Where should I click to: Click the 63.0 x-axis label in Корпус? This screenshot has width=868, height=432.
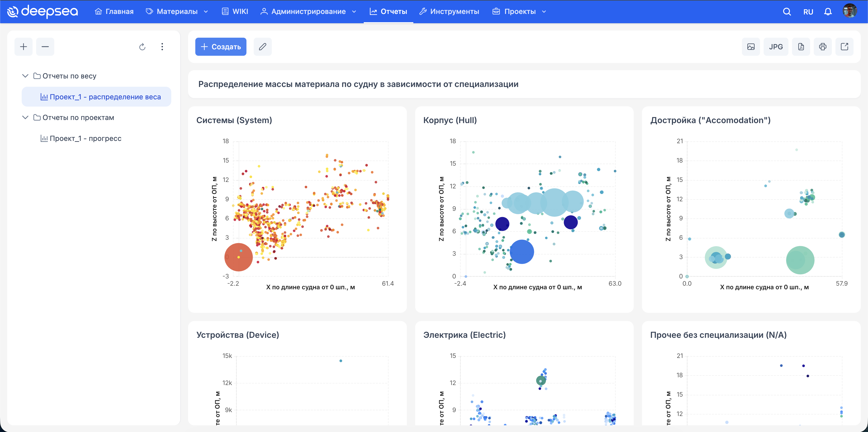click(615, 284)
